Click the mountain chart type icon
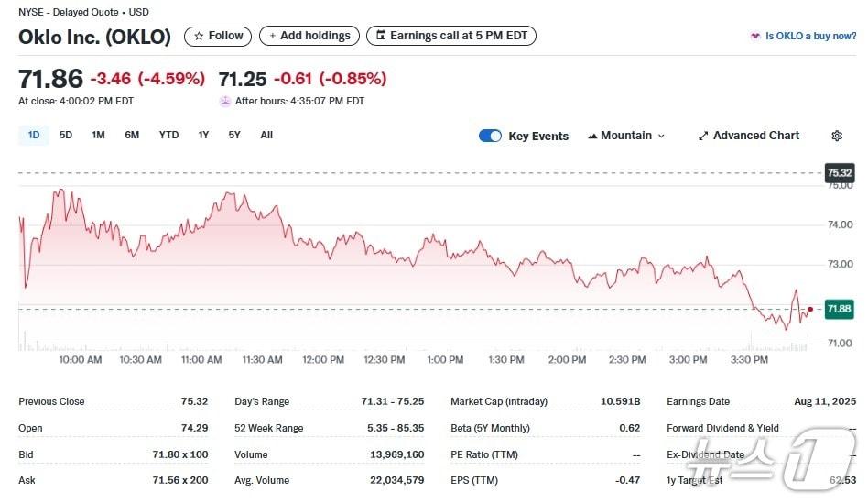The image size is (868, 503). [x=592, y=136]
